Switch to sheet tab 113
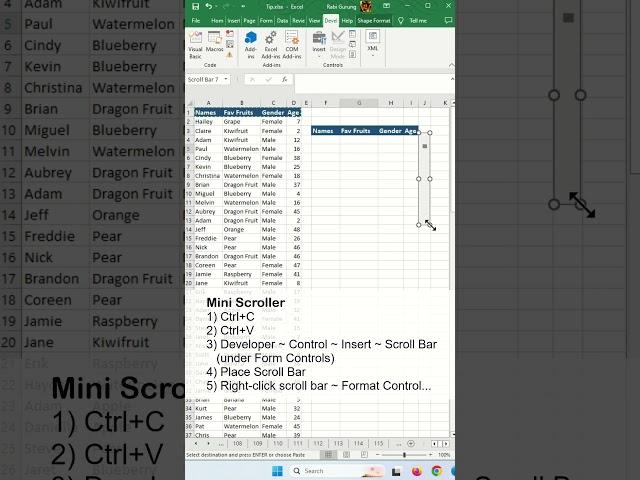 (338, 444)
